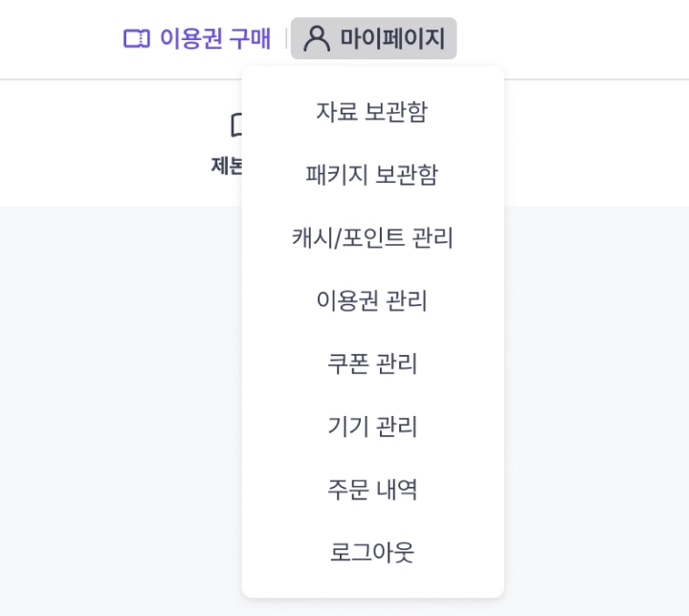View 주문 내역 menu entry
Image resolution: width=689 pixels, height=616 pixels.
(372, 491)
